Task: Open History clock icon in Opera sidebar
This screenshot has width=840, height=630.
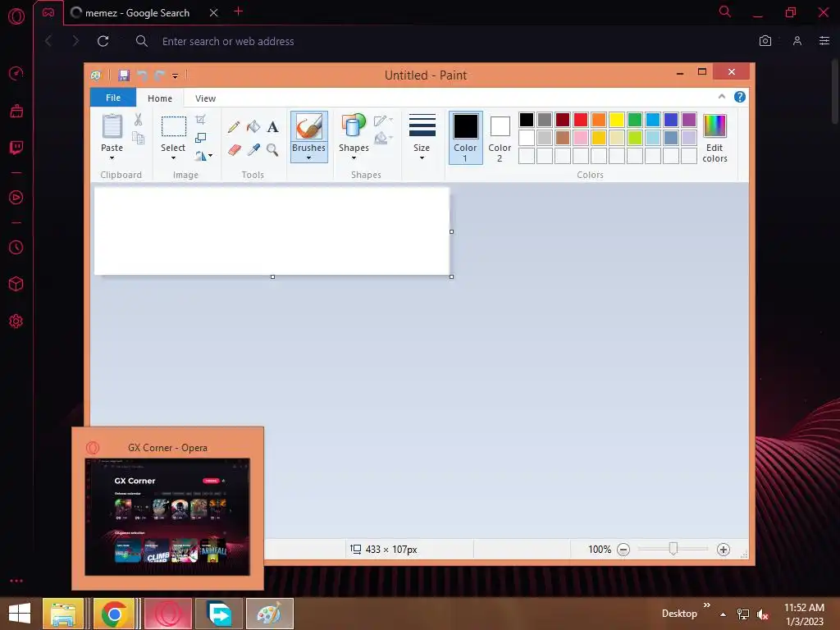Action: point(16,248)
